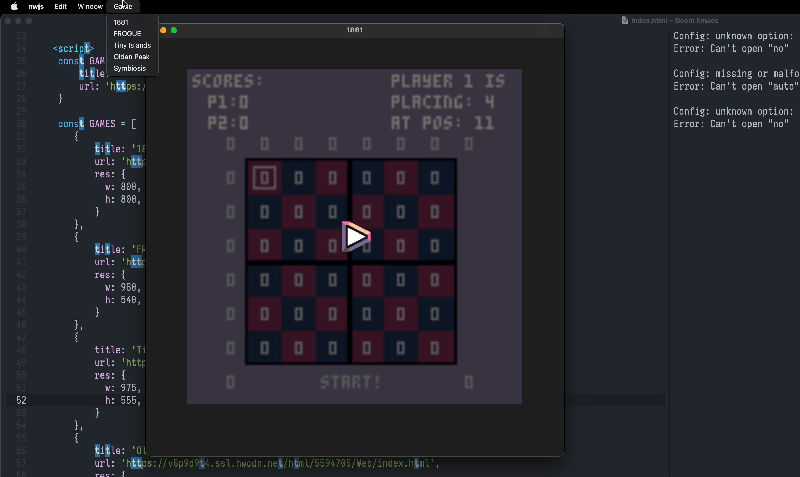Choose Symbiosis from the Game menu
Viewport: 800px width, 477px height.
coord(130,68)
